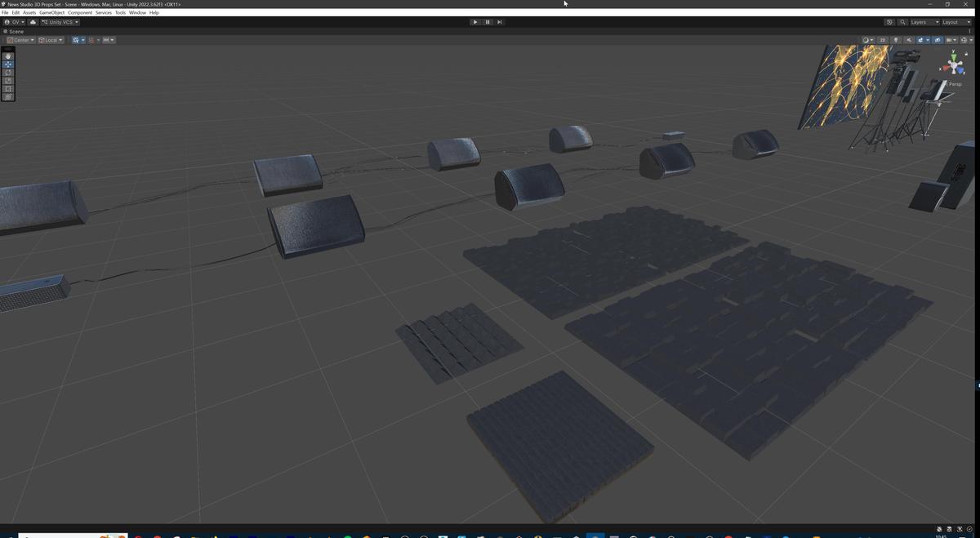The image size is (980, 538).
Task: Toggle the Gizmos sphere icon
Action: click(x=964, y=40)
